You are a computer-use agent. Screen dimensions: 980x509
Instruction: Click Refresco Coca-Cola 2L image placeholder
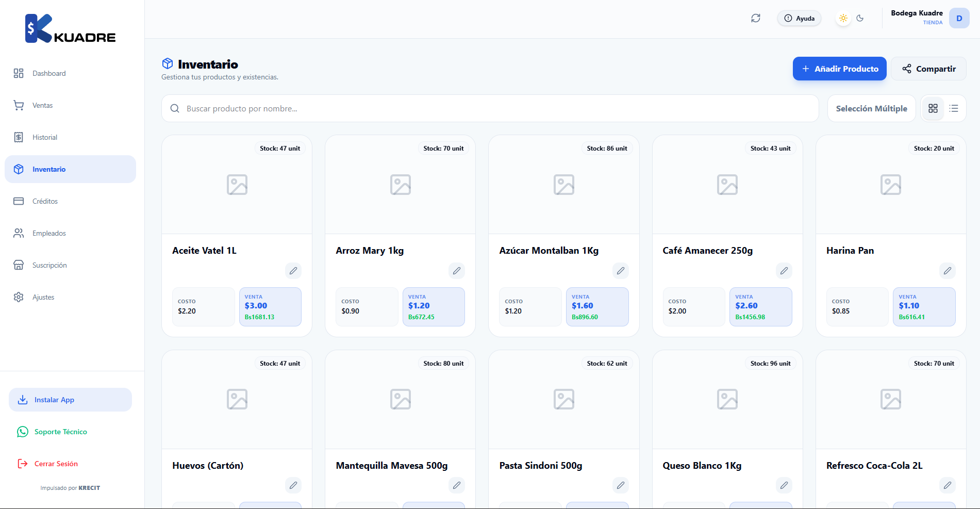(891, 399)
